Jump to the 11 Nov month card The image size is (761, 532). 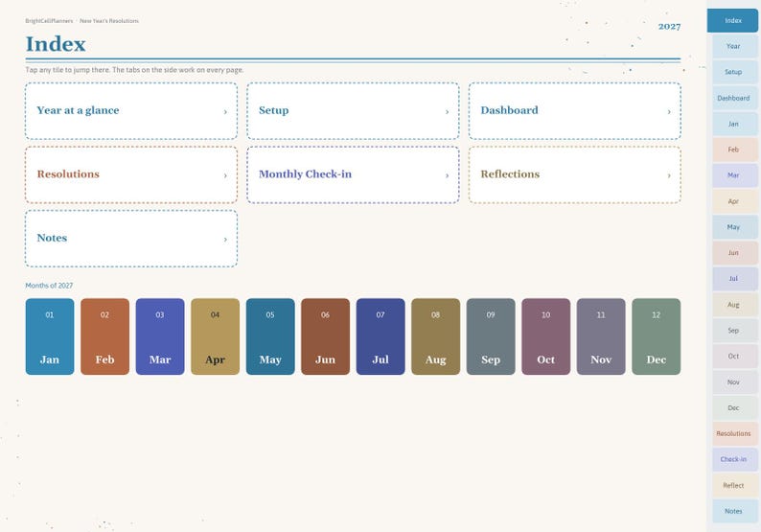[601, 336]
